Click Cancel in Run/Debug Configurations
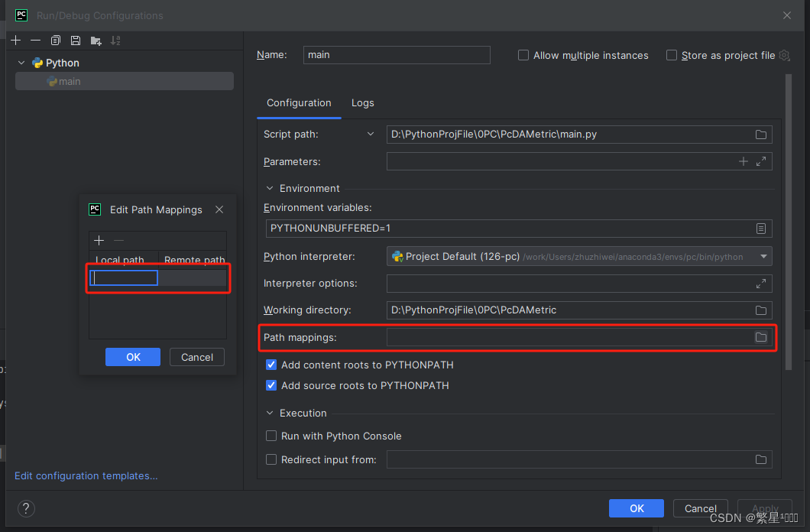This screenshot has height=532, width=810. click(x=701, y=508)
